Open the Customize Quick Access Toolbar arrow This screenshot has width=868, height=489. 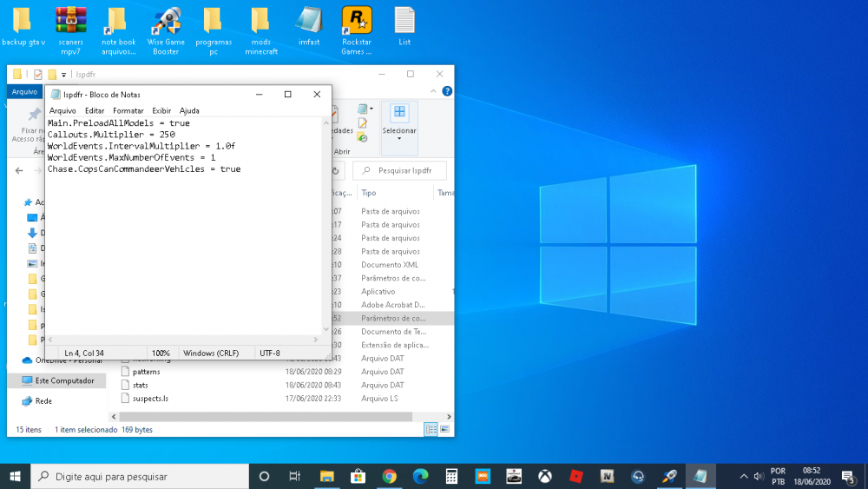point(64,75)
